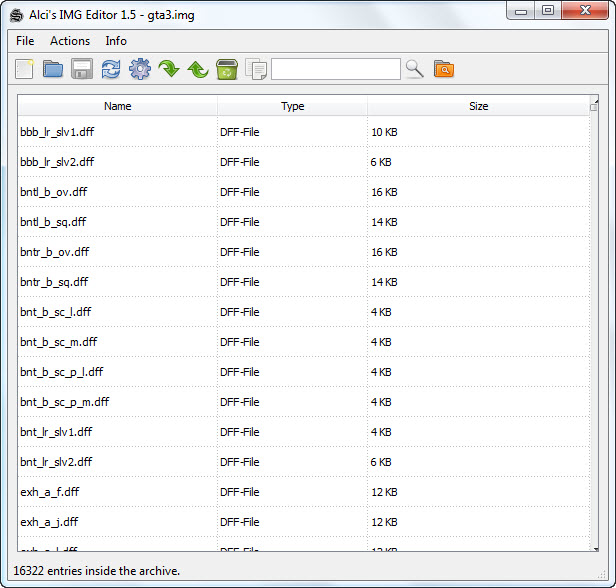The height and width of the screenshot is (588, 616).
Task: Click the scrollbar thumb at top of list
Action: pyautogui.click(x=594, y=107)
